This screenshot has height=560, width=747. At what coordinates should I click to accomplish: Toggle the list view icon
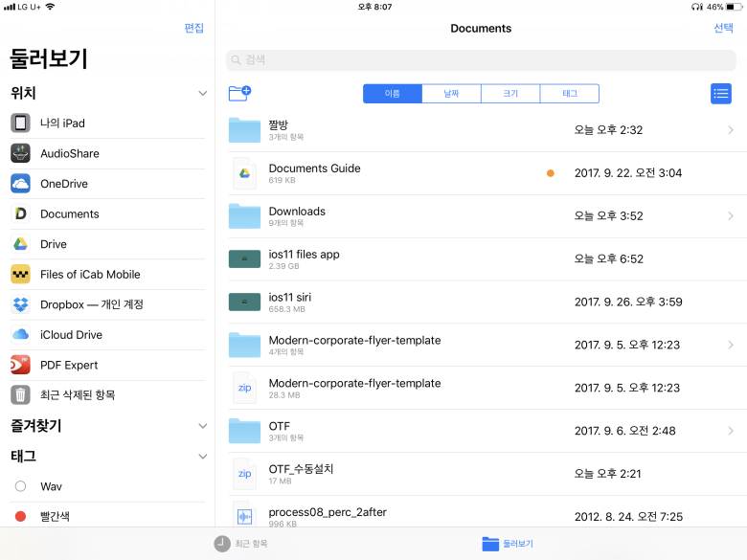(720, 94)
